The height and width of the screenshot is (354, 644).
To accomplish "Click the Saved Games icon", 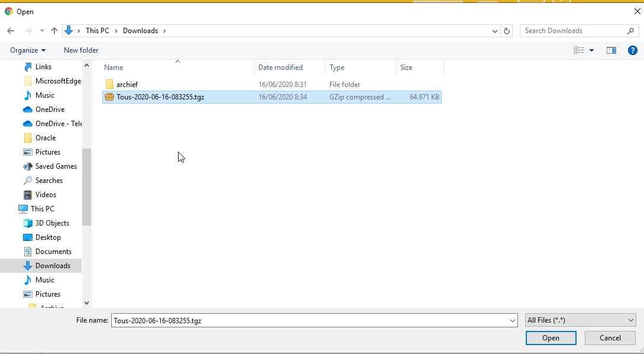I will pyautogui.click(x=28, y=166).
